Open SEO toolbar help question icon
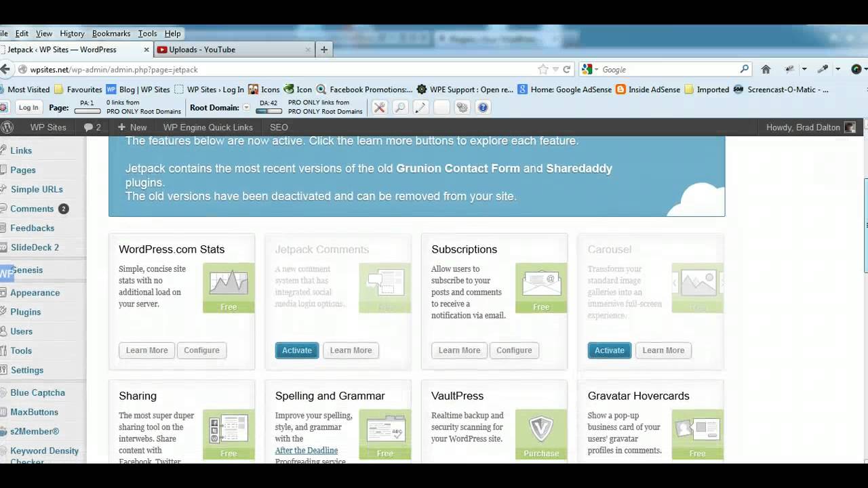Screen dimensions: 868x488 tap(482, 107)
